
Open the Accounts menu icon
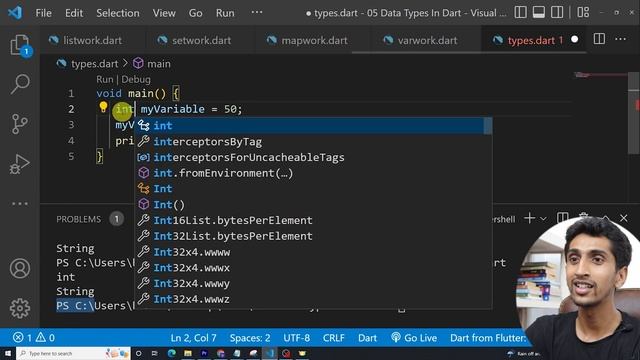tap(20, 268)
